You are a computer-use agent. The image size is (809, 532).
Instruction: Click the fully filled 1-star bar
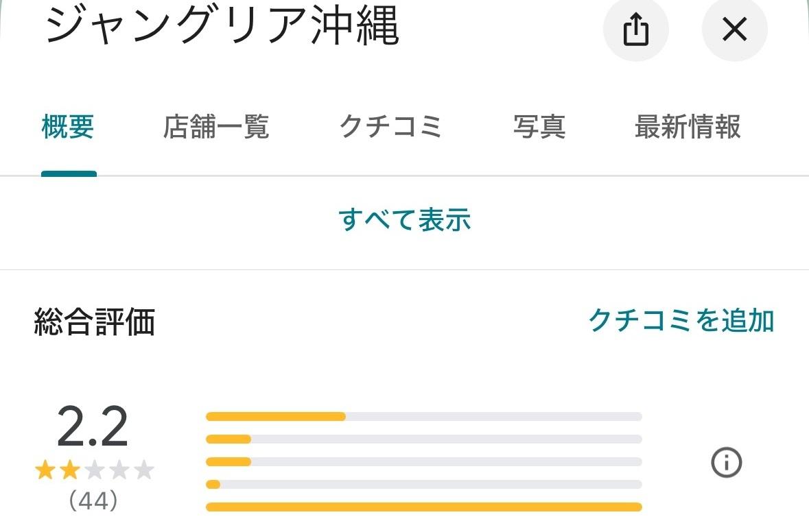[424, 507]
